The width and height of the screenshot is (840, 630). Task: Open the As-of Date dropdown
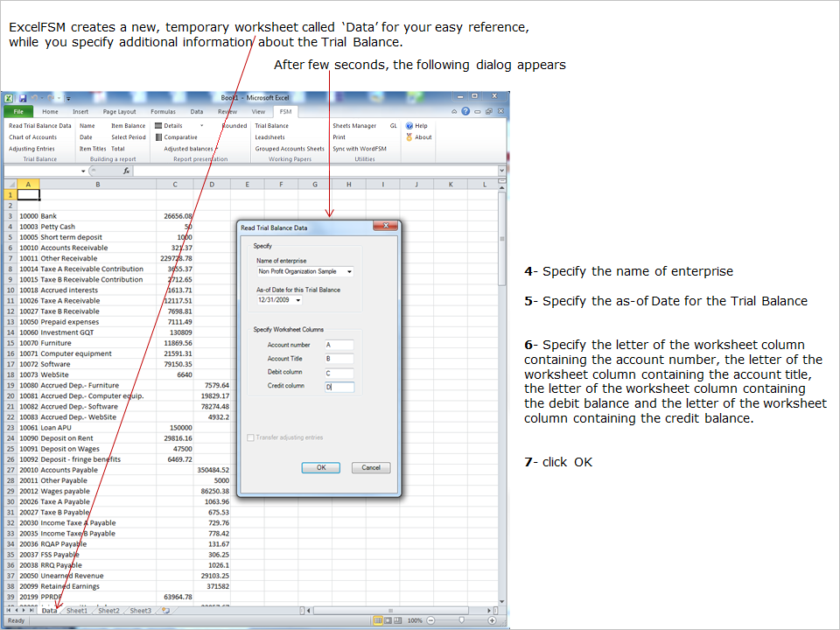[298, 300]
